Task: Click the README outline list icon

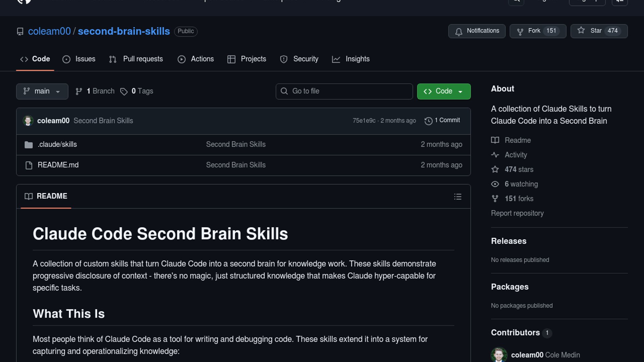Action: point(458,197)
